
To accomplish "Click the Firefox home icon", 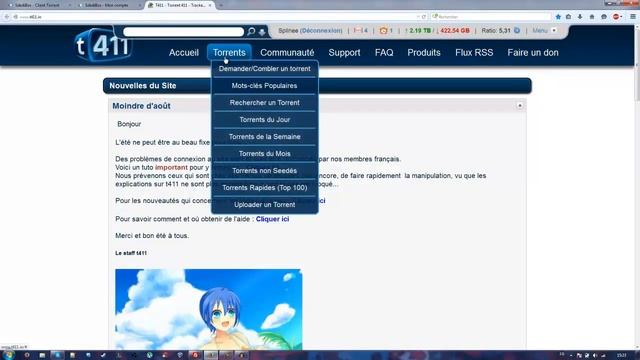I will point(592,17).
